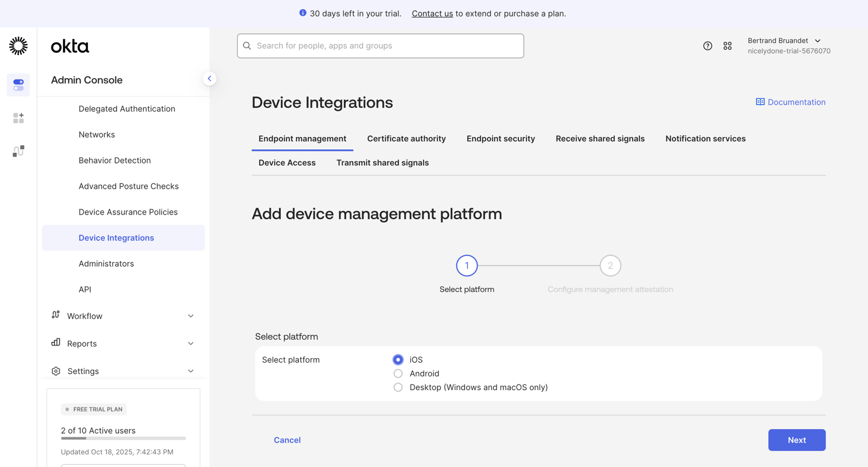The image size is (868, 467).
Task: Switch to the Endpoint management tab
Action: (303, 139)
